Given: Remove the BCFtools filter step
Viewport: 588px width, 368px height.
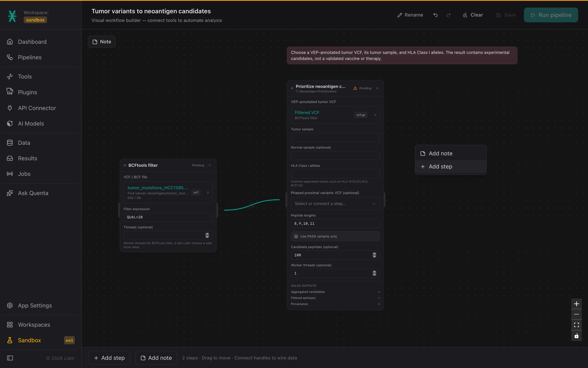Looking at the screenshot, I should [210, 165].
